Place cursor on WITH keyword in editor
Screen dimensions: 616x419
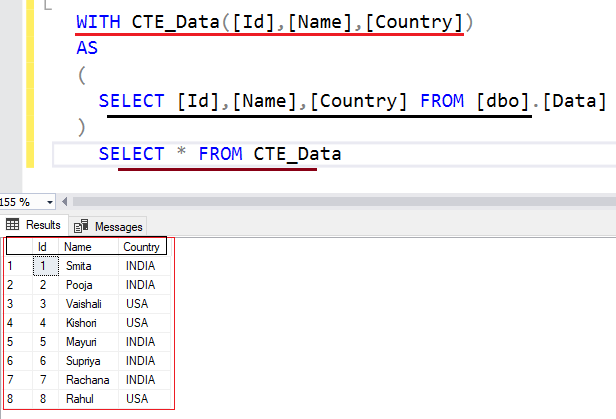pos(98,22)
